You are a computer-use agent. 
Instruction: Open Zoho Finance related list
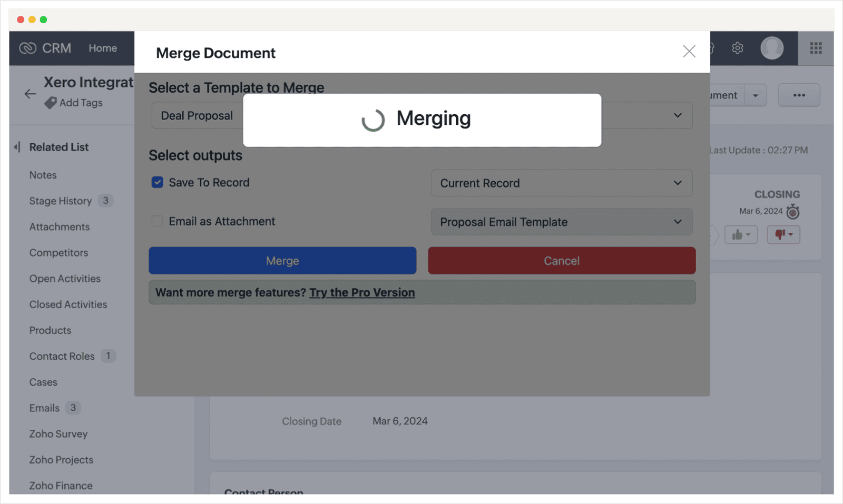(x=61, y=486)
